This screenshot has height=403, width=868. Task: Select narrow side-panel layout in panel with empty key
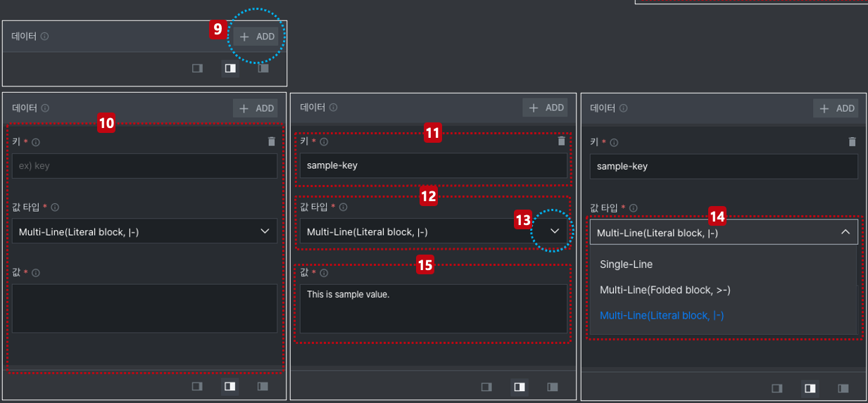[x=198, y=386]
